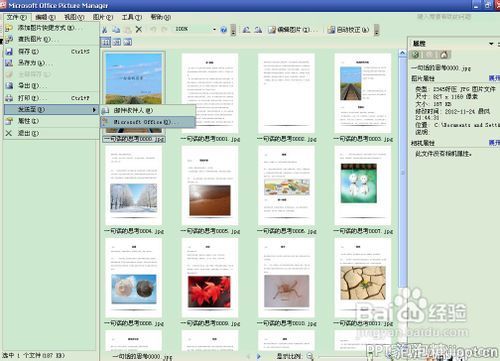Click the Cut scissors toolbar icon
The height and width of the screenshot is (361, 500).
(x=105, y=30)
